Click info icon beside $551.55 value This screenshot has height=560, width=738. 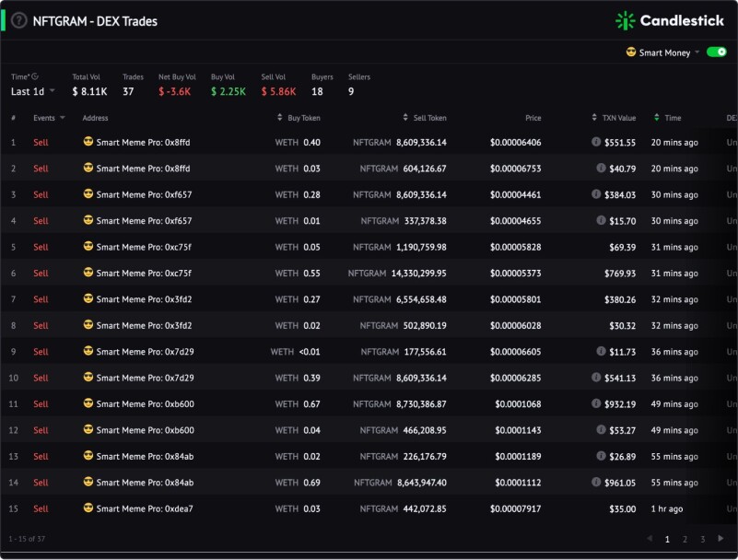(x=596, y=142)
